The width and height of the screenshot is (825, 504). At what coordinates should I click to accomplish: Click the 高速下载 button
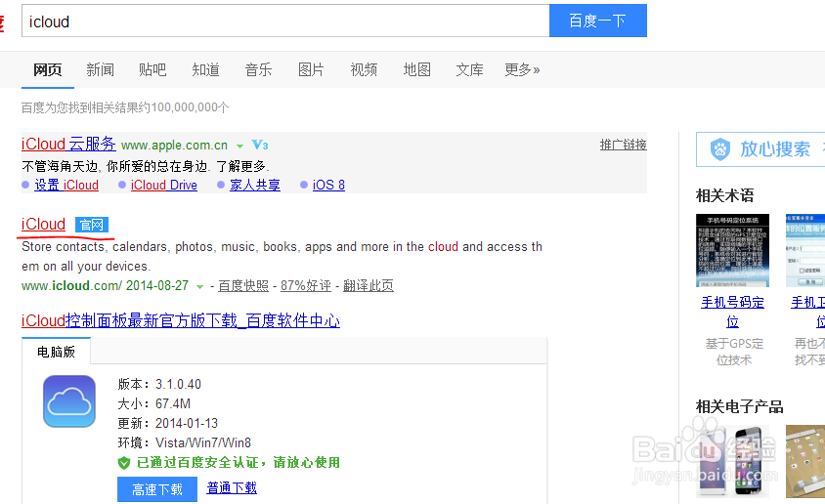tap(157, 489)
